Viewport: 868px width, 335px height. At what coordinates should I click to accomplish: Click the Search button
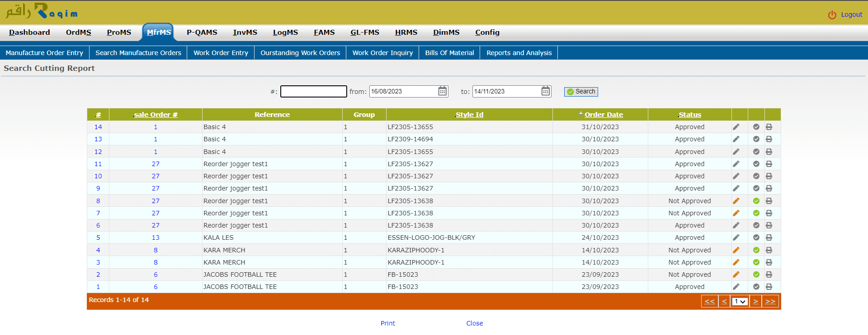pos(581,92)
